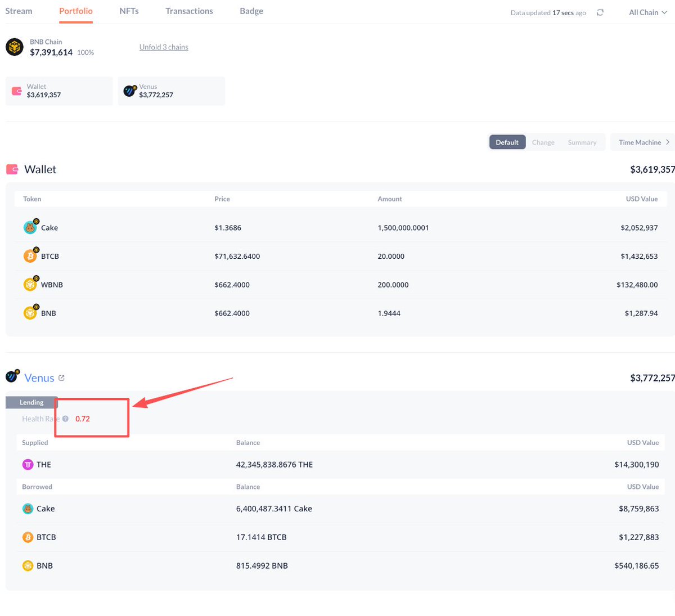Click the Venus section total $3,772,257
Viewport: 675px width, 616px height.
[652, 378]
